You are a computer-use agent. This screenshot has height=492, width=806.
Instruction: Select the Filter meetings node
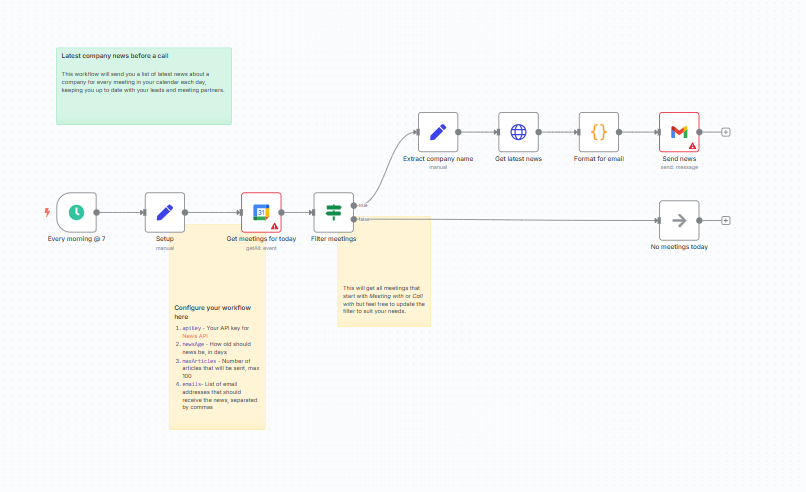click(x=333, y=212)
